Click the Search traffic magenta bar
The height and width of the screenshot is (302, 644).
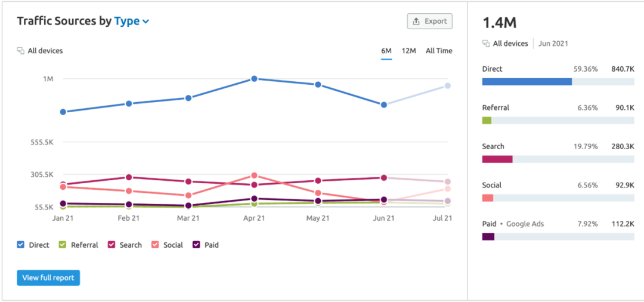(x=497, y=159)
